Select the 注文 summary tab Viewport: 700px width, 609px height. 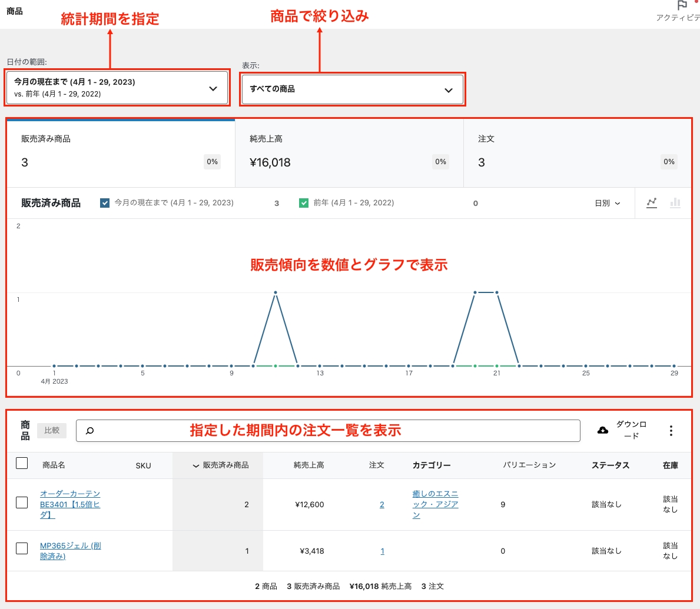pyautogui.click(x=577, y=153)
